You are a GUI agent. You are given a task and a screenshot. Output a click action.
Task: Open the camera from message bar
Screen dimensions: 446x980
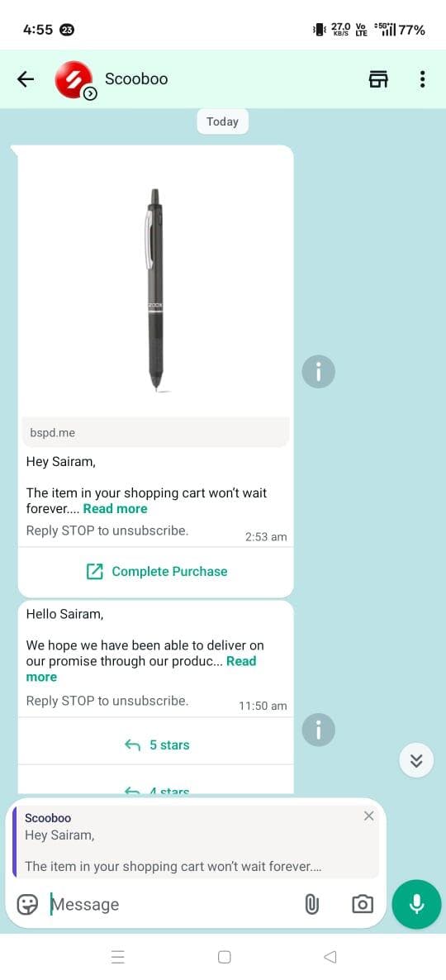[x=363, y=904]
